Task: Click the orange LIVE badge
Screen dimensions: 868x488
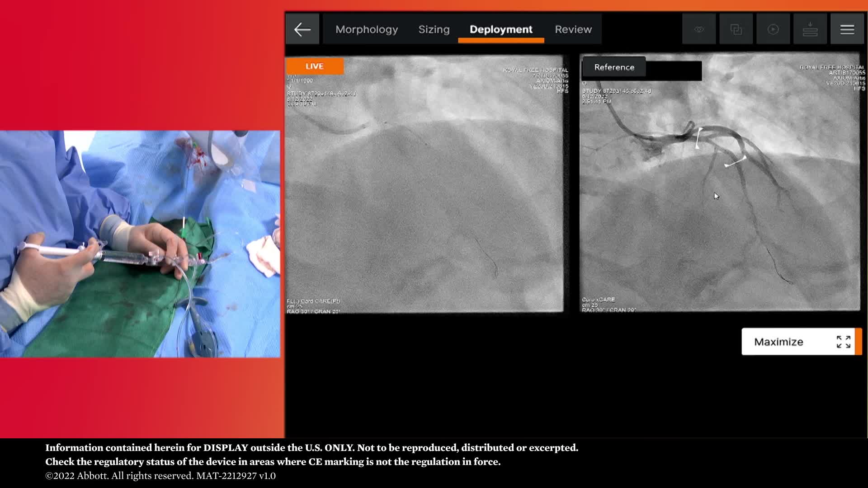Action: [x=315, y=66]
